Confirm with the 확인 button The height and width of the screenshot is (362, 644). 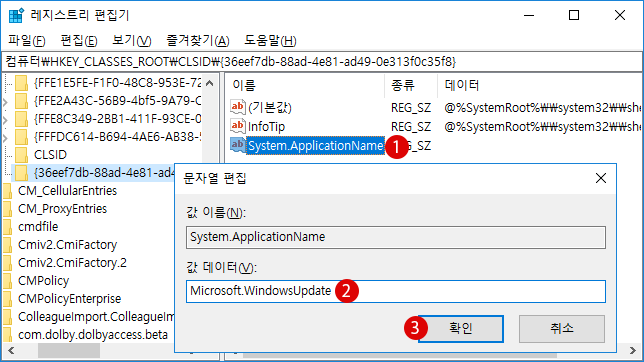461,329
